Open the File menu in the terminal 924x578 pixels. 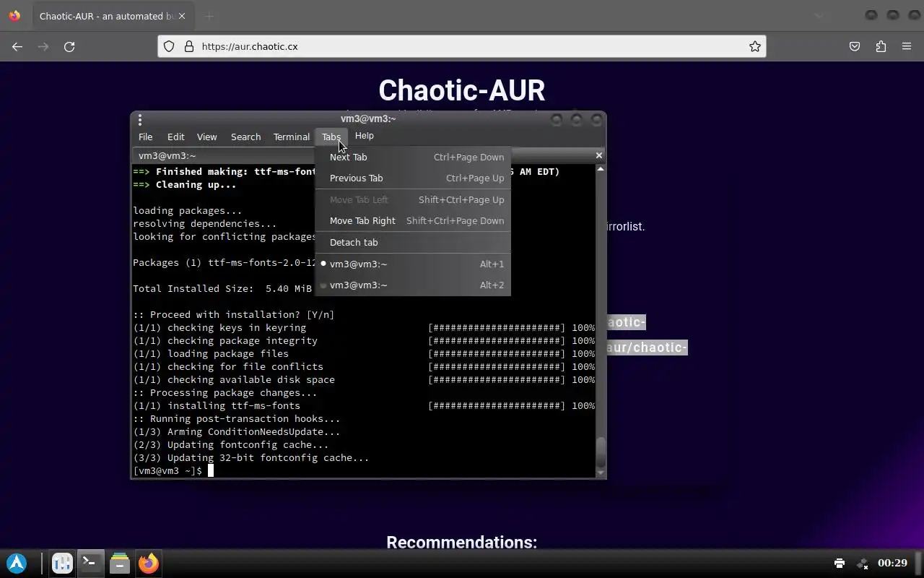145,137
